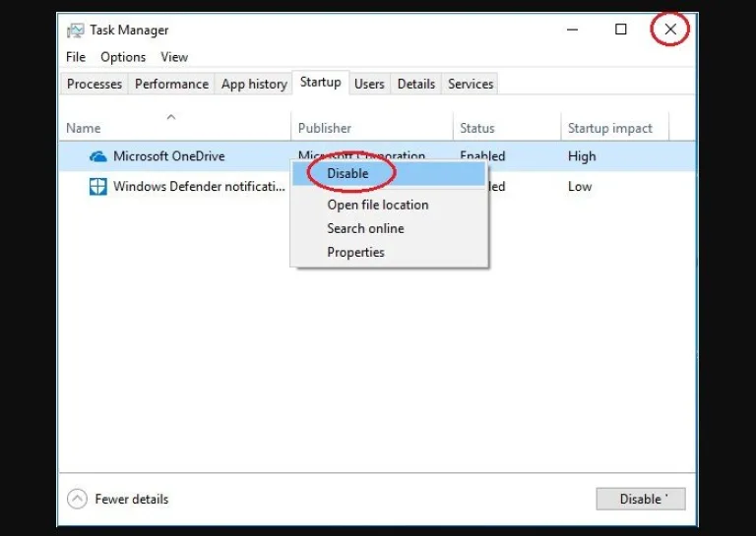Click the Fewer details link text
Image resolution: width=756 pixels, height=536 pixels.
click(x=132, y=499)
